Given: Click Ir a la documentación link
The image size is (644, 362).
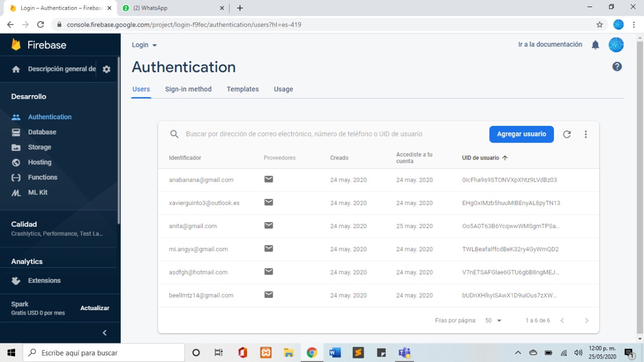Looking at the screenshot, I should 550,45.
